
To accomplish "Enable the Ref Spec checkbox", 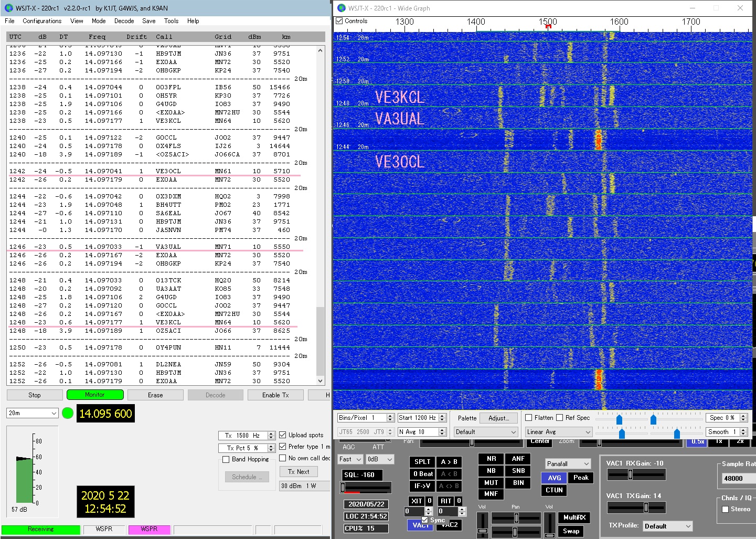I will (x=560, y=418).
